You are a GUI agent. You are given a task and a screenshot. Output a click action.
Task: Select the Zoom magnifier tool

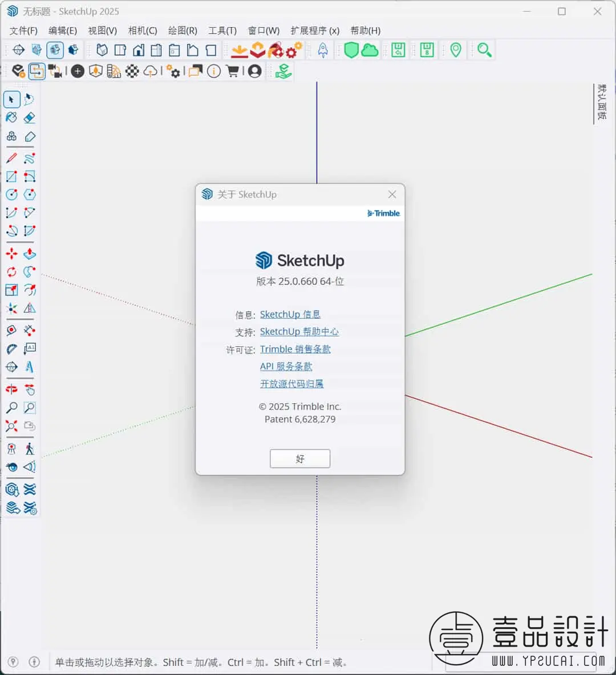[x=11, y=408]
